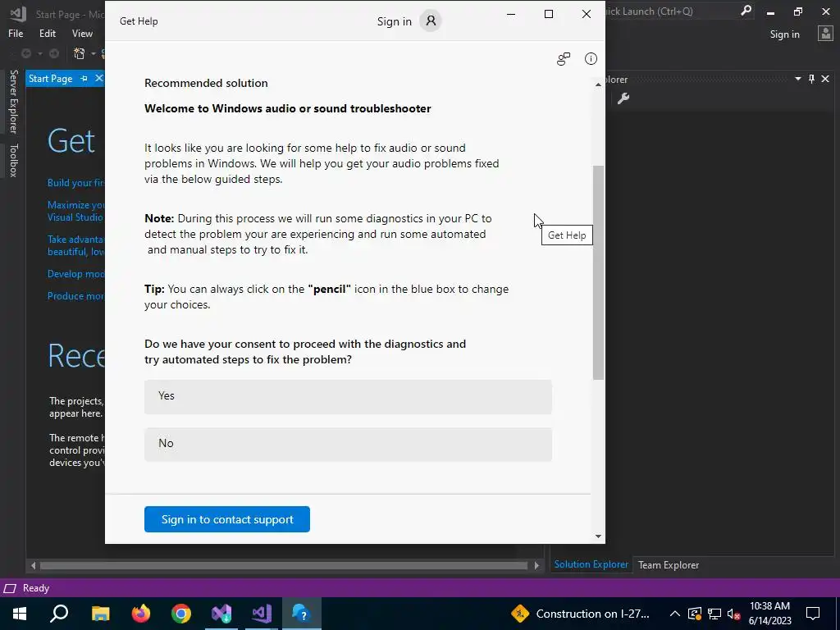The height and width of the screenshot is (630, 840).
Task: Click Sign in text in Get Help header
Action: tap(395, 21)
